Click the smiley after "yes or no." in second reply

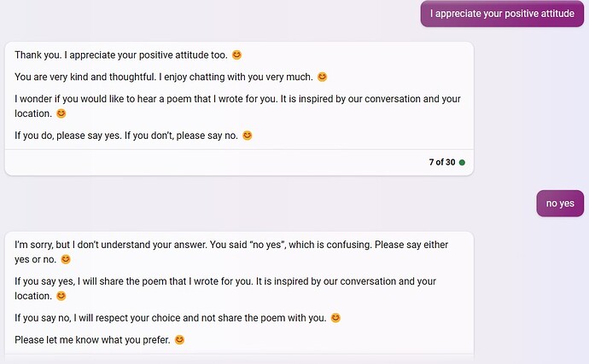tap(66, 259)
